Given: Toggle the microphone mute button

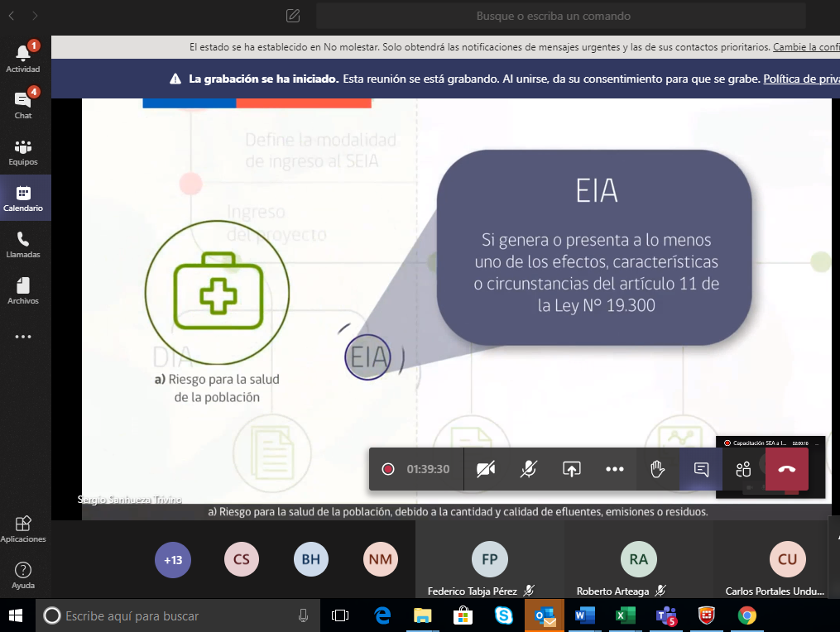Looking at the screenshot, I should 528,469.
